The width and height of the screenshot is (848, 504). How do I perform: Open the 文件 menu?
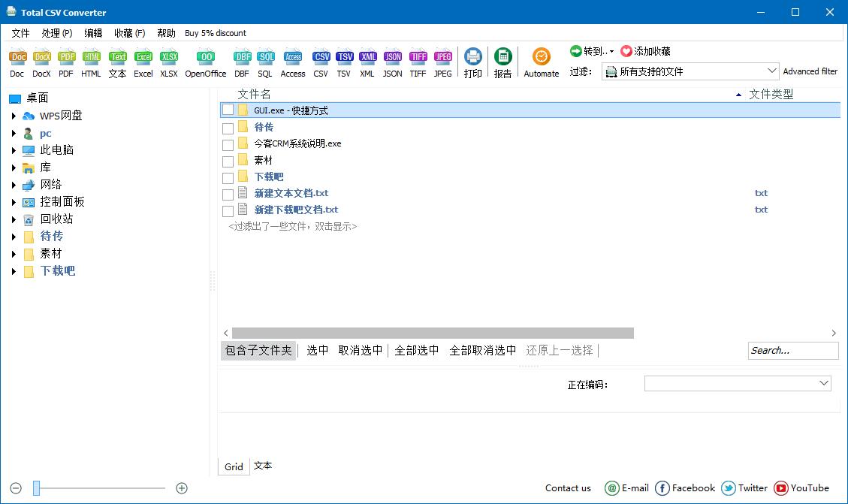tap(20, 33)
